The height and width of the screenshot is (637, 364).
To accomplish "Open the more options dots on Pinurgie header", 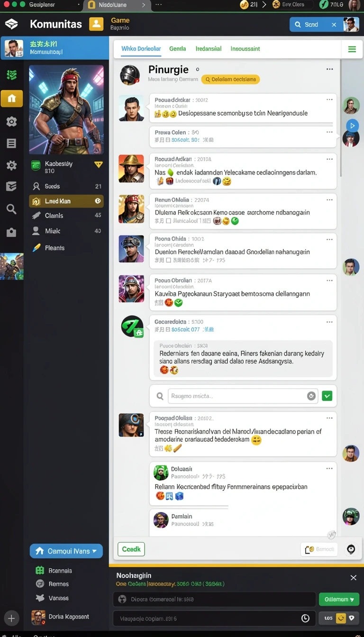I will (329, 69).
